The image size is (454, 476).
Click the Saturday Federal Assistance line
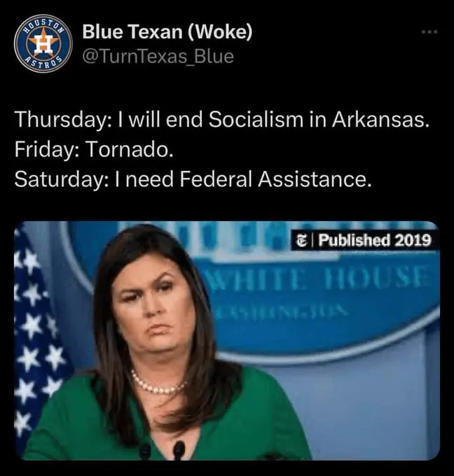pos(193,178)
